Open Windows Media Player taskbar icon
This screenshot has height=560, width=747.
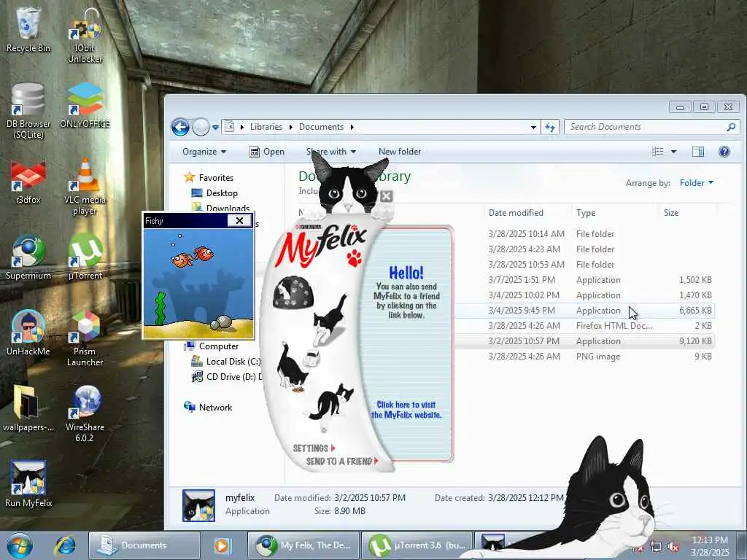222,545
